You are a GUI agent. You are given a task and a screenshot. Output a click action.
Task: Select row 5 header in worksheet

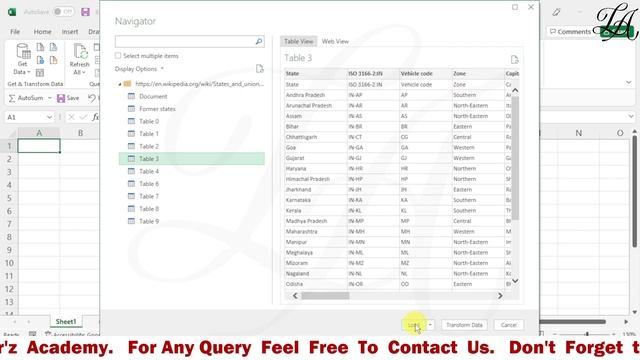9,198
